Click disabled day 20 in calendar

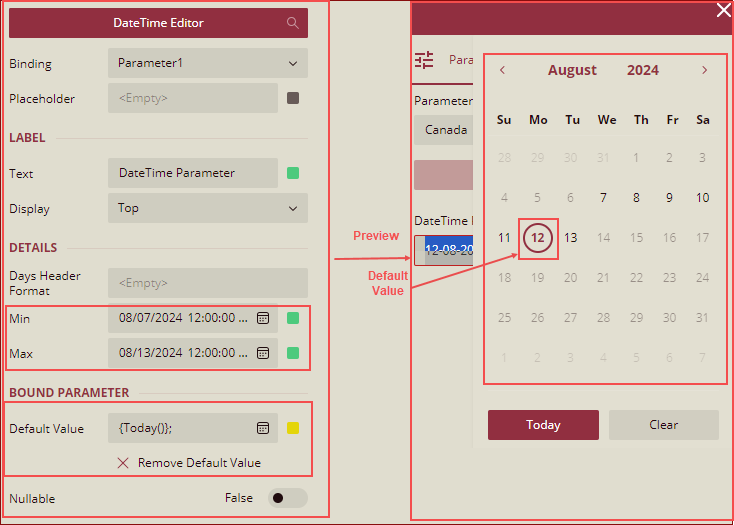(x=571, y=278)
